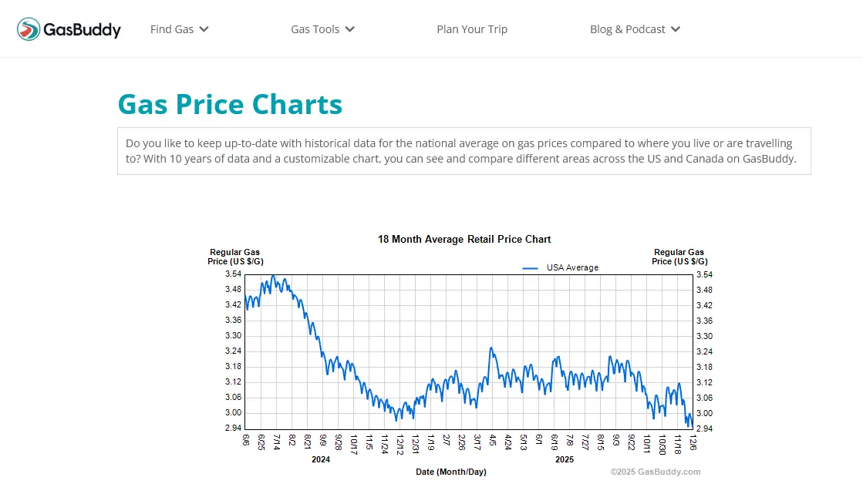Click the Gas Price Charts heading
Viewport: 863px width, 504px height.
coord(230,104)
